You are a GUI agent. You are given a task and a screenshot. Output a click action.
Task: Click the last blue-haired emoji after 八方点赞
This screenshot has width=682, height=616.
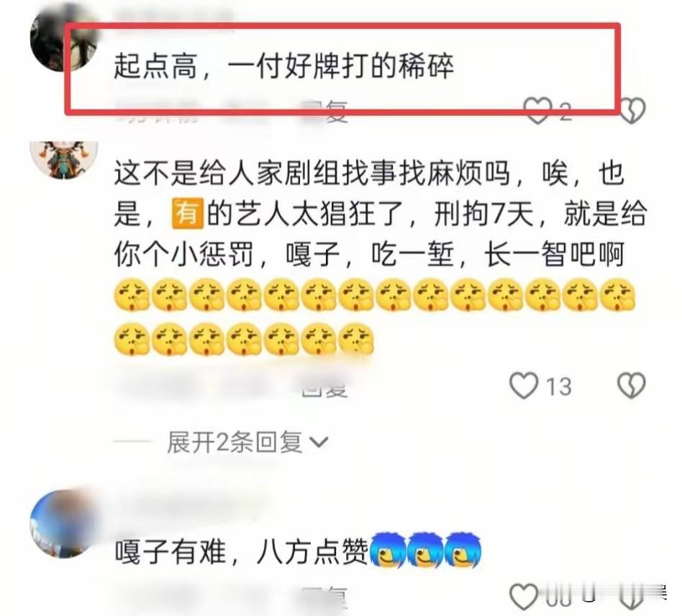(463, 551)
